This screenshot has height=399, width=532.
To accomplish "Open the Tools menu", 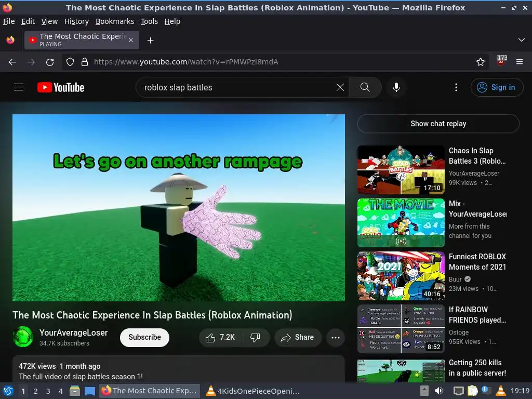I will tap(149, 21).
